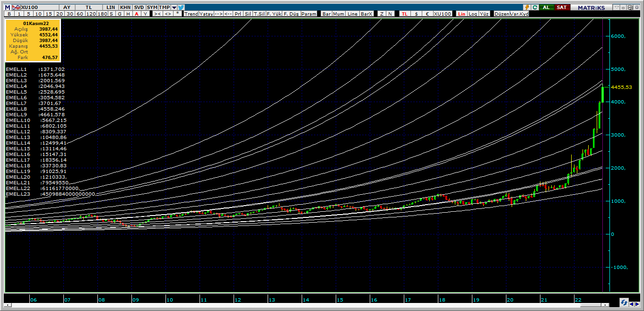The width and height of the screenshot is (644, 311).
Task: Toggle the Lin linear scale
Action: pyautogui.click(x=461, y=14)
